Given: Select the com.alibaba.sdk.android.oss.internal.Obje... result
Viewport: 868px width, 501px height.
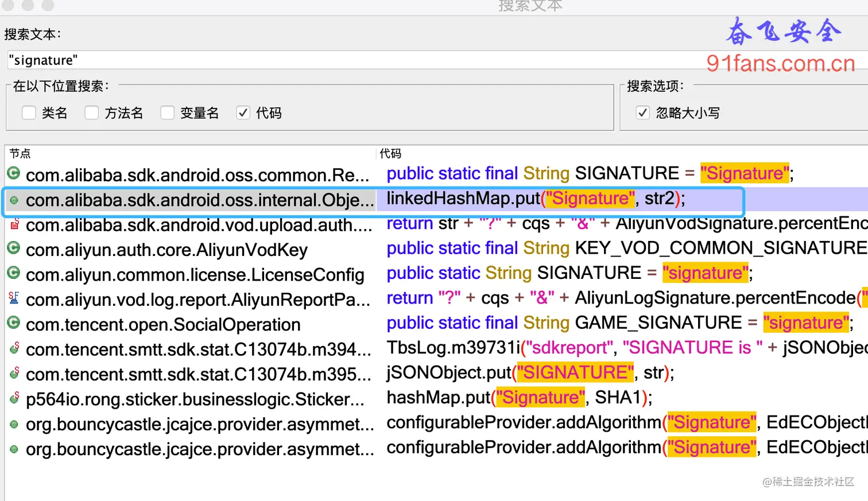Looking at the screenshot, I should click(200, 200).
